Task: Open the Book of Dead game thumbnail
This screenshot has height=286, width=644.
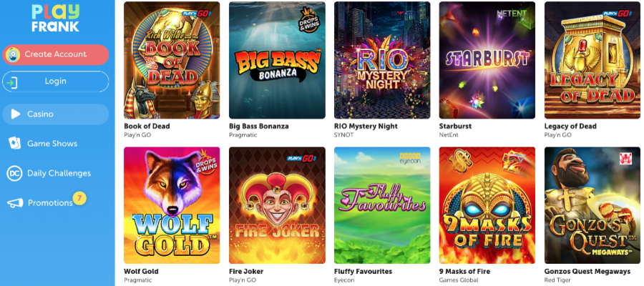Action: (172, 60)
